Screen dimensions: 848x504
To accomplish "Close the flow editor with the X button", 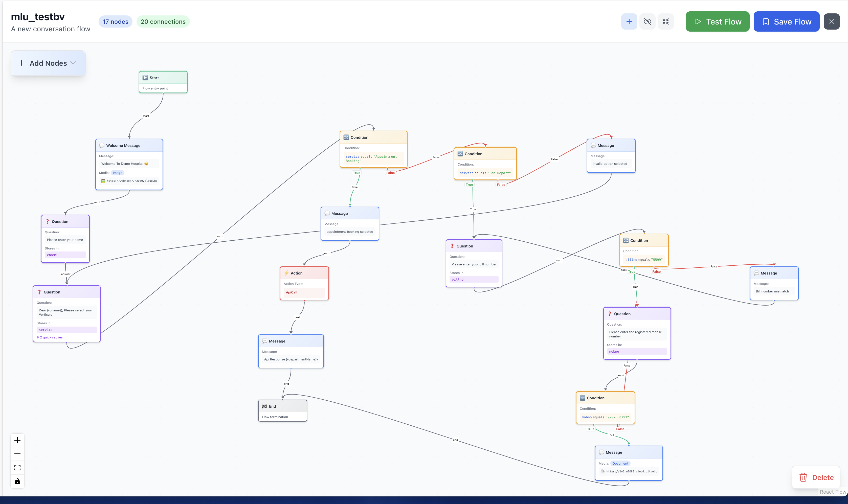I will [831, 22].
